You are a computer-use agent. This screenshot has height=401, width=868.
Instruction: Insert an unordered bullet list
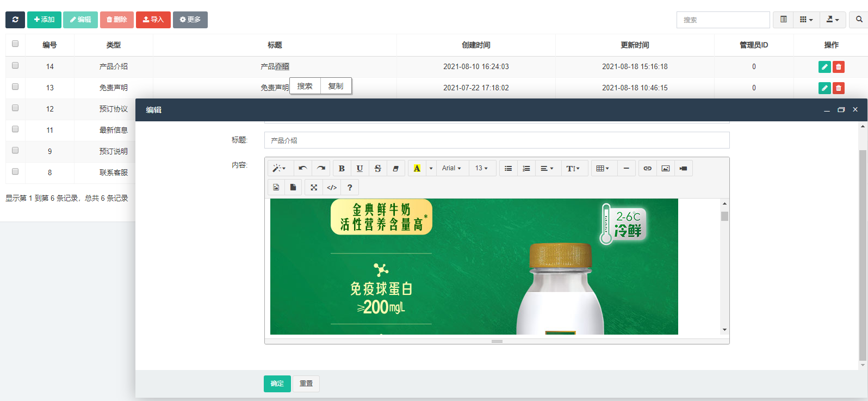[508, 169]
